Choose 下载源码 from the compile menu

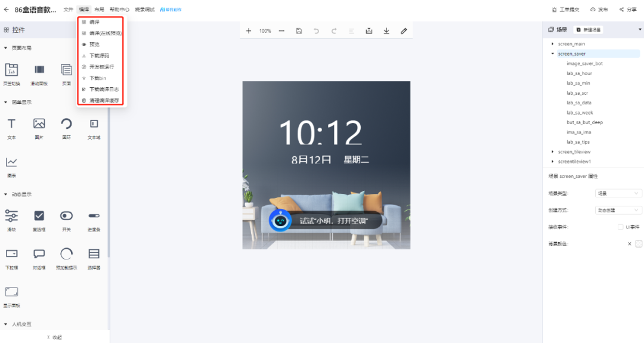101,55
